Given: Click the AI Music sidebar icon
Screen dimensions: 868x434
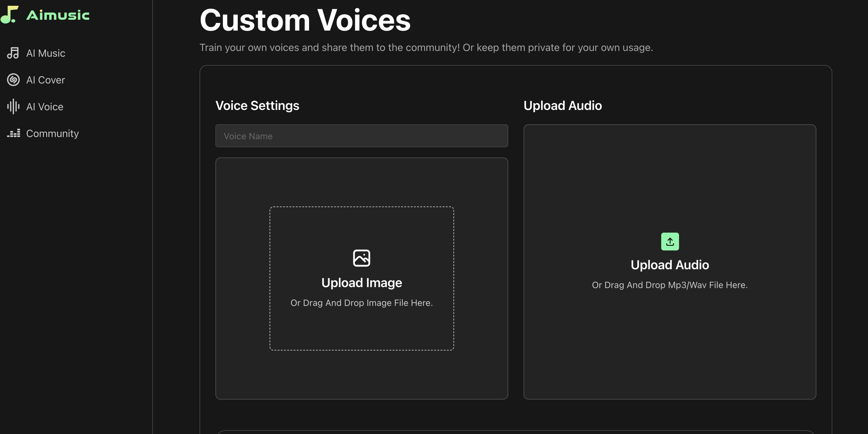Looking at the screenshot, I should (13, 53).
